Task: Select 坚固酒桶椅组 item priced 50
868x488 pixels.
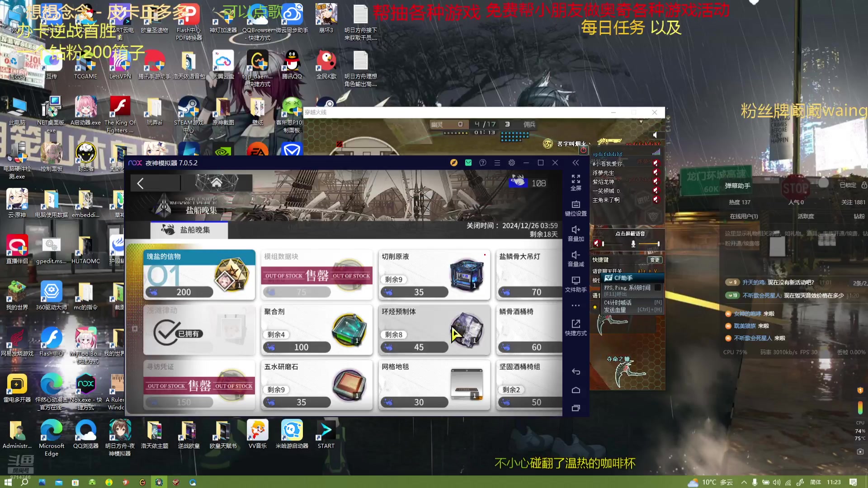Action: click(529, 385)
